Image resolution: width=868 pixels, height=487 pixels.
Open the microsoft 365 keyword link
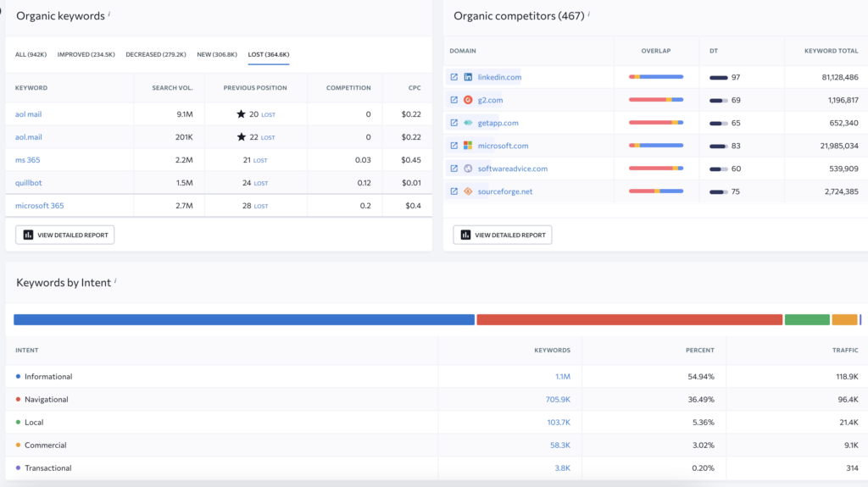pos(39,205)
